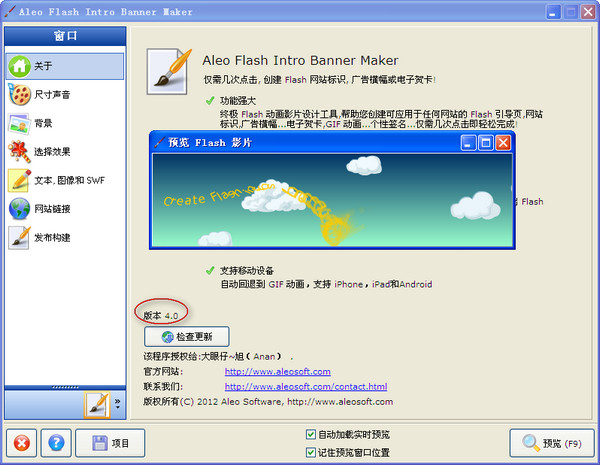The image size is (600, 465).
Task: Close the 预览 Flash 影片 preview window
Action: click(x=503, y=143)
